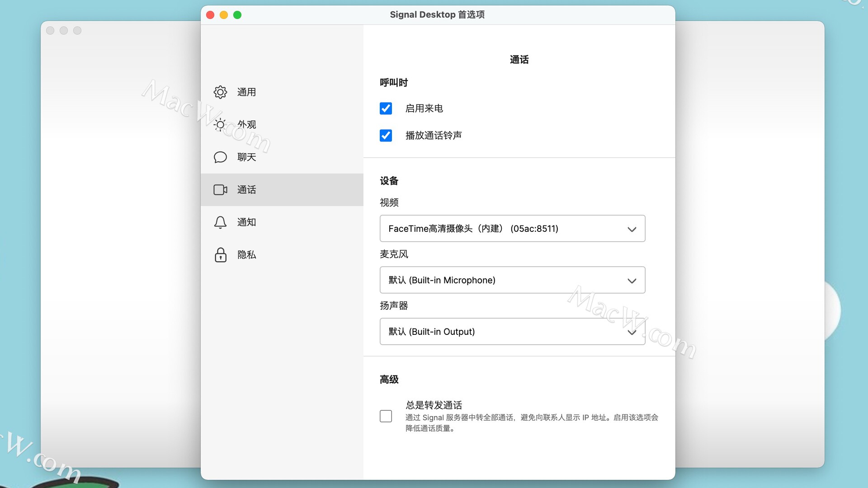Click the 扬声器 field label
Screen dimensions: 868x488
[x=394, y=305]
